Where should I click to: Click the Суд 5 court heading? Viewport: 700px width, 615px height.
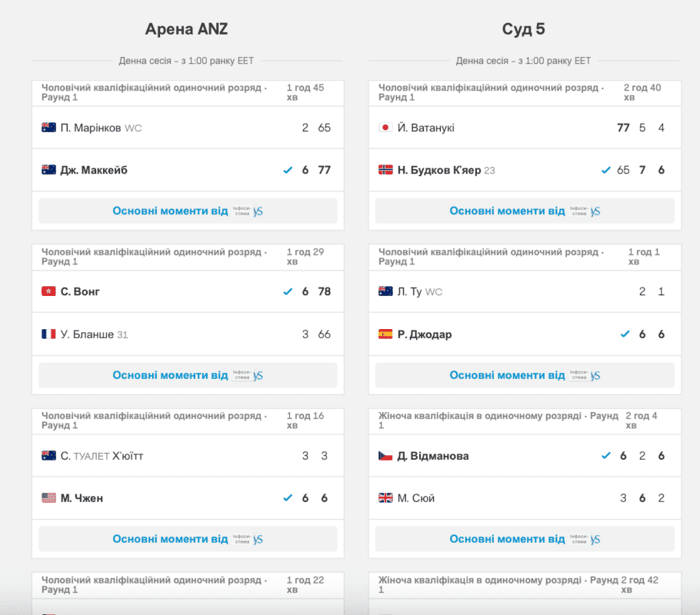coord(524,29)
